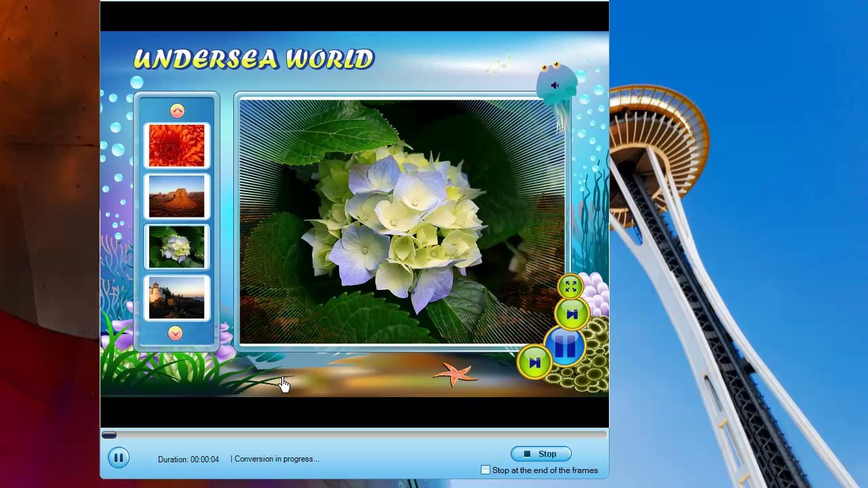The width and height of the screenshot is (868, 488).
Task: Switch the slideshow preview to fullscreen
Action: point(570,287)
